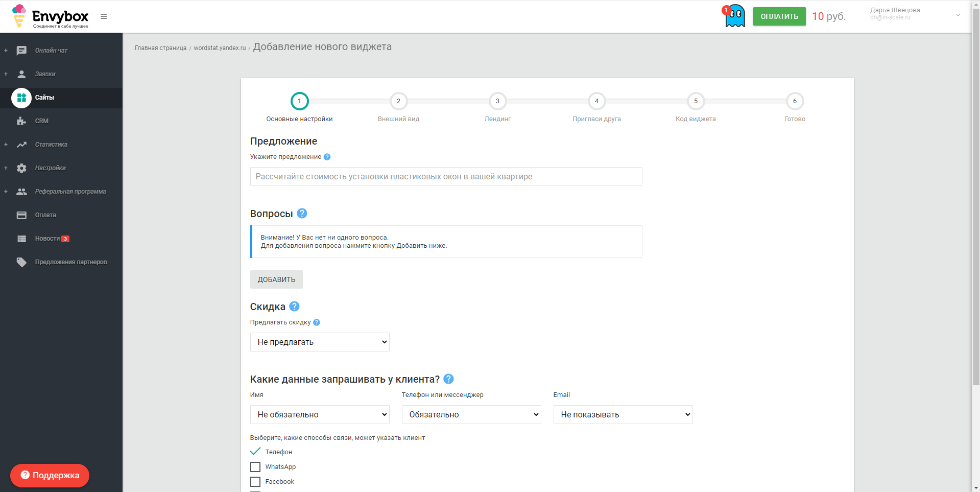Viewport: 980px width, 492px height.
Task: Open the ghost notification icon
Action: click(x=734, y=16)
